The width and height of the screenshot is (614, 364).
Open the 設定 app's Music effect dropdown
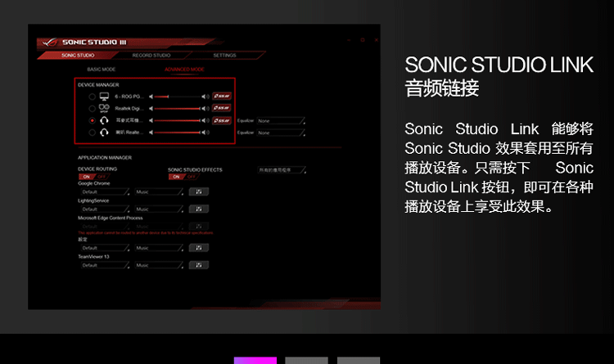coord(159,248)
